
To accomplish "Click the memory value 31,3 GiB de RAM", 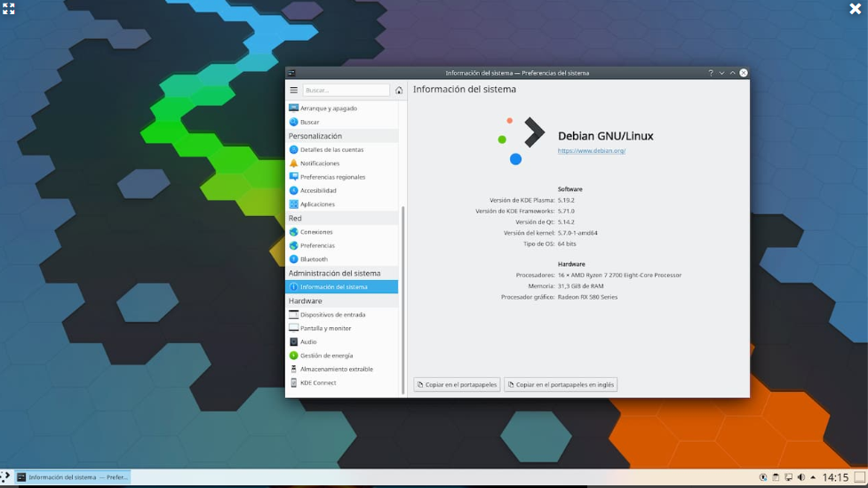I will pyautogui.click(x=580, y=286).
